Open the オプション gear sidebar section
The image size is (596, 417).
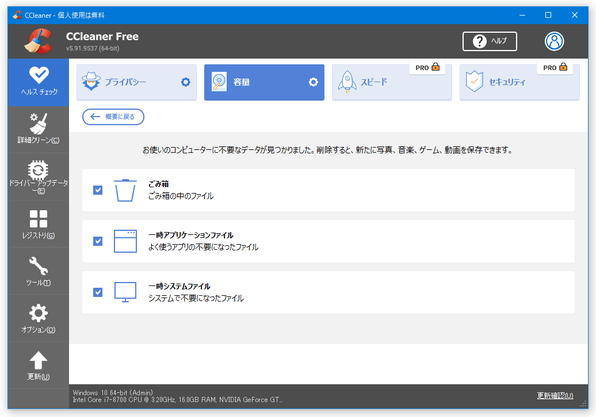click(x=38, y=319)
